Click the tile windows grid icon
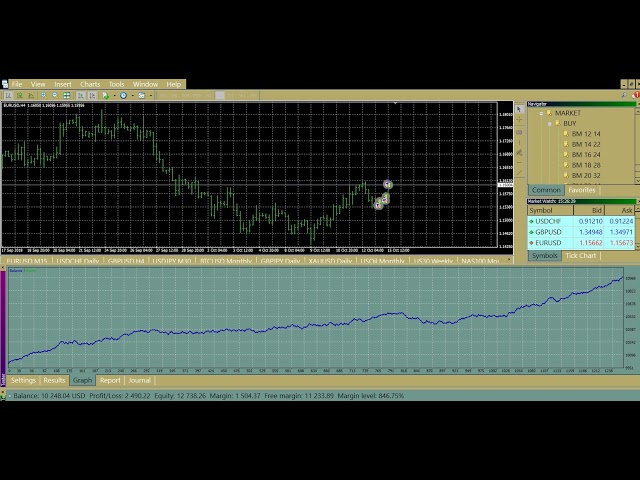The image size is (640, 480). pyautogui.click(x=66, y=96)
